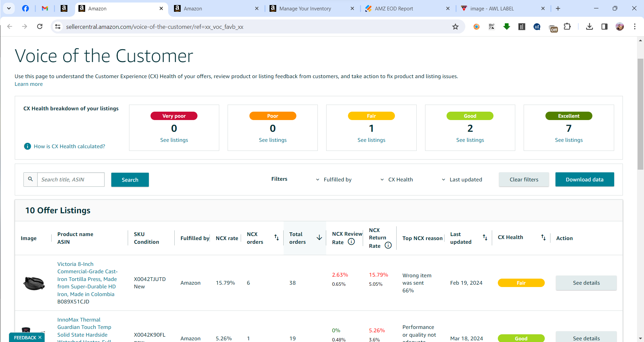The height and width of the screenshot is (342, 644).
Task: Show NCX Review Rate info tooltip
Action: (351, 242)
